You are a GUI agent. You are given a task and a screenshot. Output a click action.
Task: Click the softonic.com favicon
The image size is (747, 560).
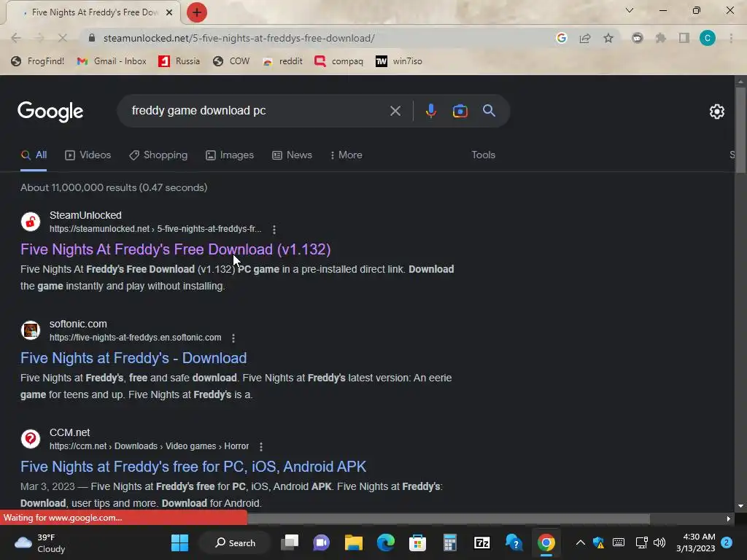tap(31, 330)
